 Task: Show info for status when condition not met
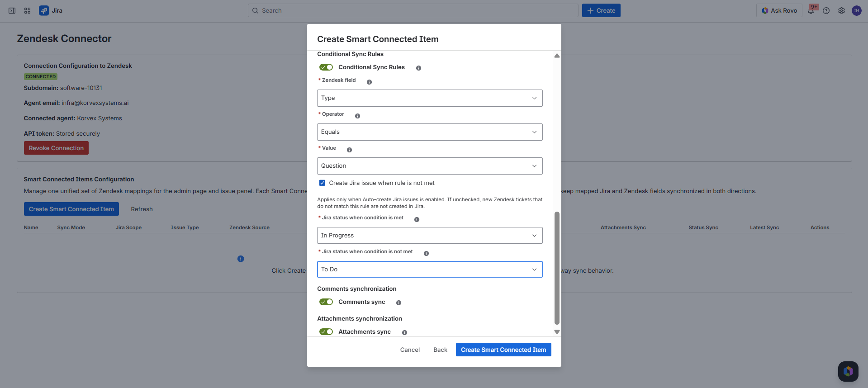tap(426, 253)
